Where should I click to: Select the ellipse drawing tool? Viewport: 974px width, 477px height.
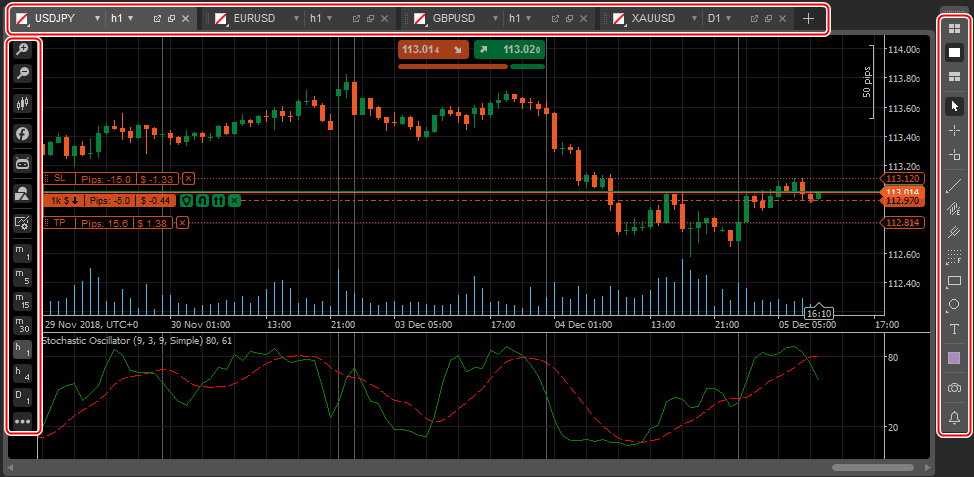(953, 305)
